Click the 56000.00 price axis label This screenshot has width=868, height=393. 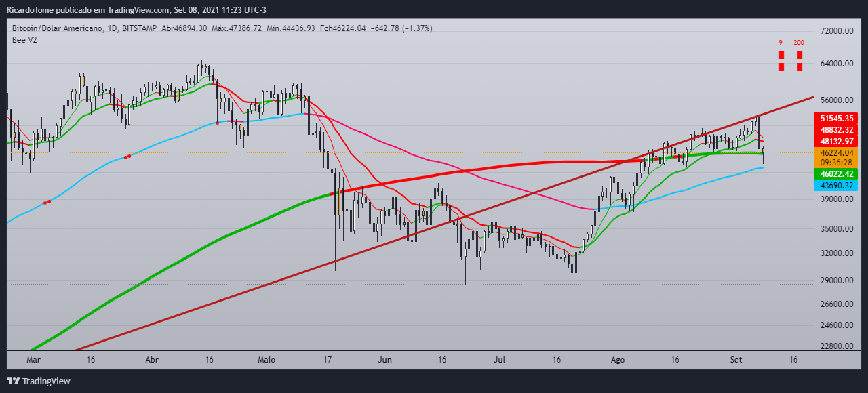pyautogui.click(x=836, y=100)
